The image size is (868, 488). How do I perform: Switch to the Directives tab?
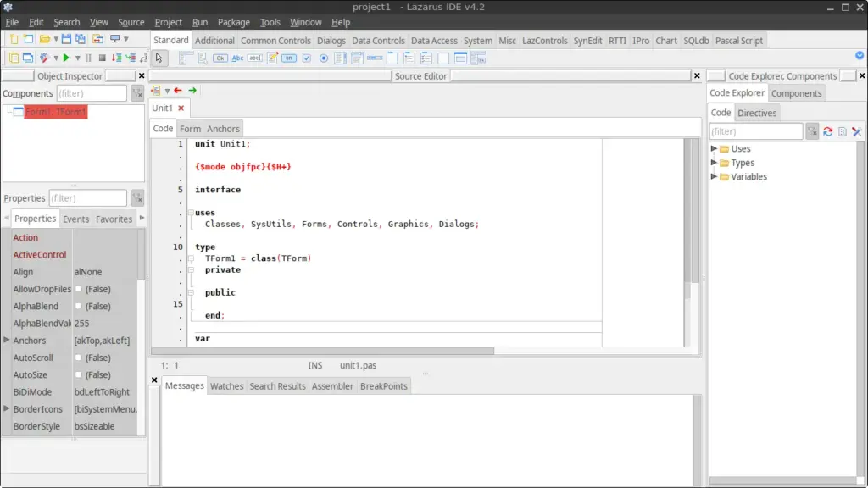click(757, 113)
